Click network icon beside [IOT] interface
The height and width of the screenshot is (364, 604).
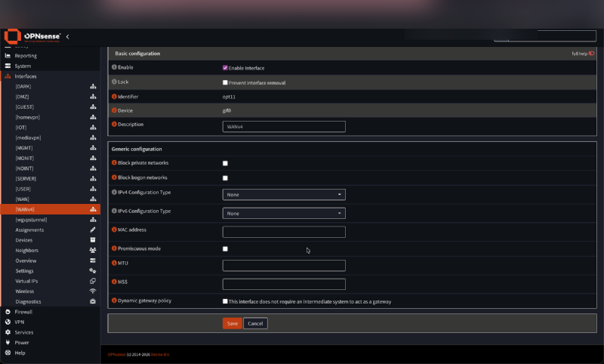(x=93, y=127)
